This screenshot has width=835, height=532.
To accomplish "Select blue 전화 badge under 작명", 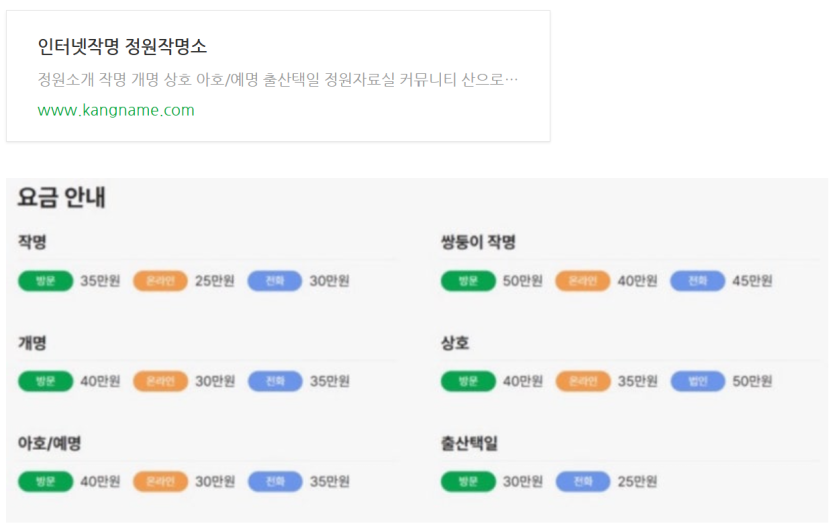I will click(275, 281).
